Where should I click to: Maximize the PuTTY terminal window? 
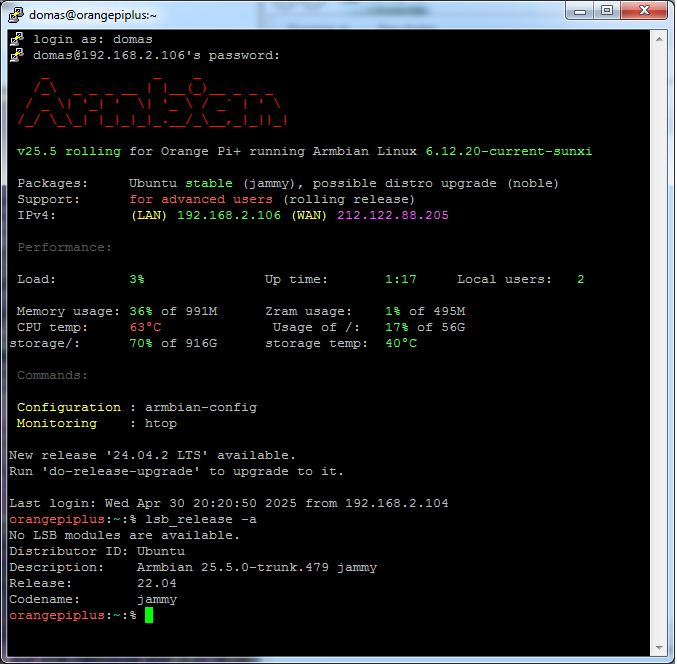pyautogui.click(x=607, y=11)
